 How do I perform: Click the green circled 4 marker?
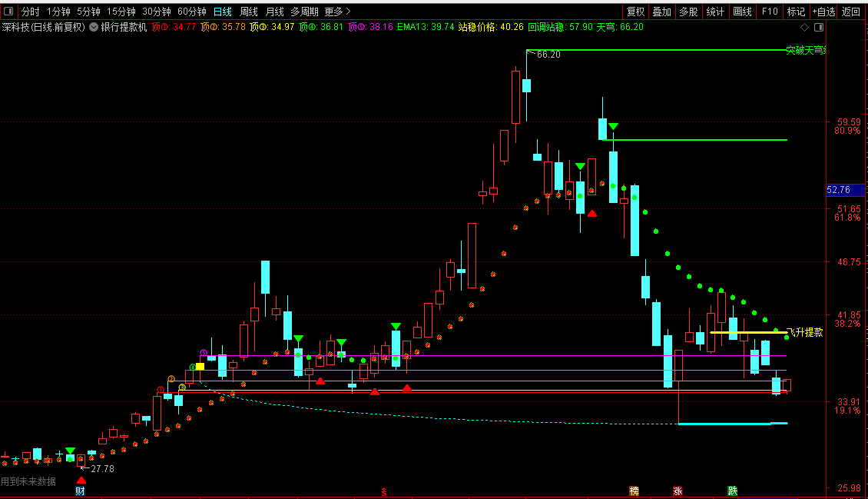[x=193, y=368]
